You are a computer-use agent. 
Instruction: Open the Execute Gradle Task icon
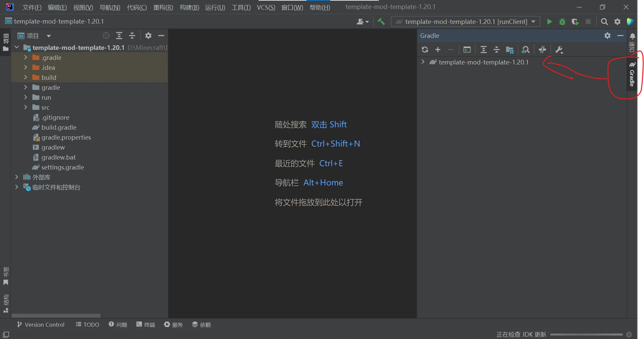coord(467,50)
